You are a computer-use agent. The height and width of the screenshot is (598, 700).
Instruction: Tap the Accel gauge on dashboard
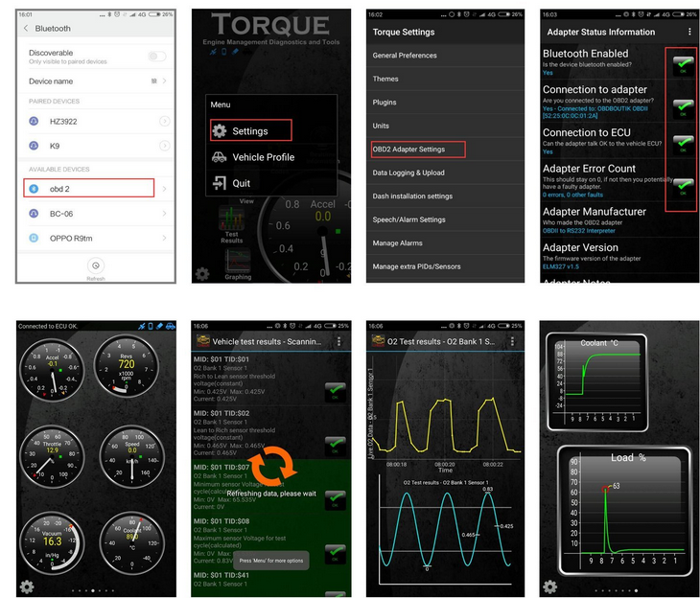pos(52,369)
